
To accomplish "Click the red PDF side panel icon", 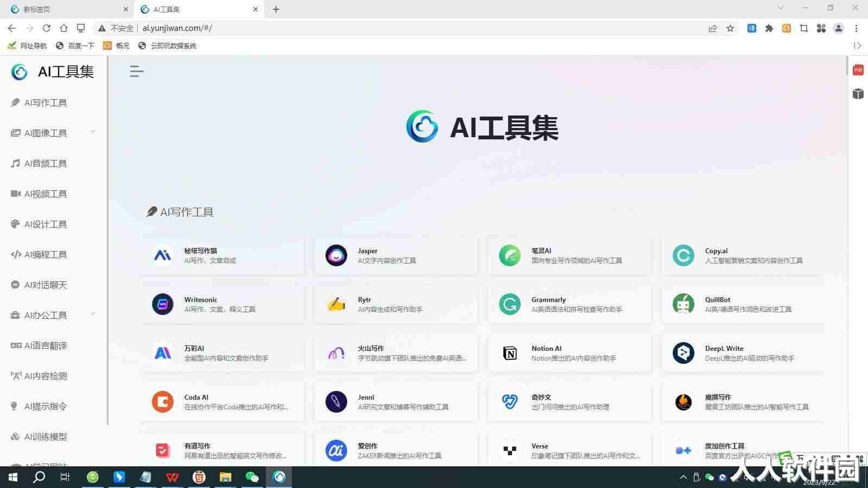I will 858,70.
